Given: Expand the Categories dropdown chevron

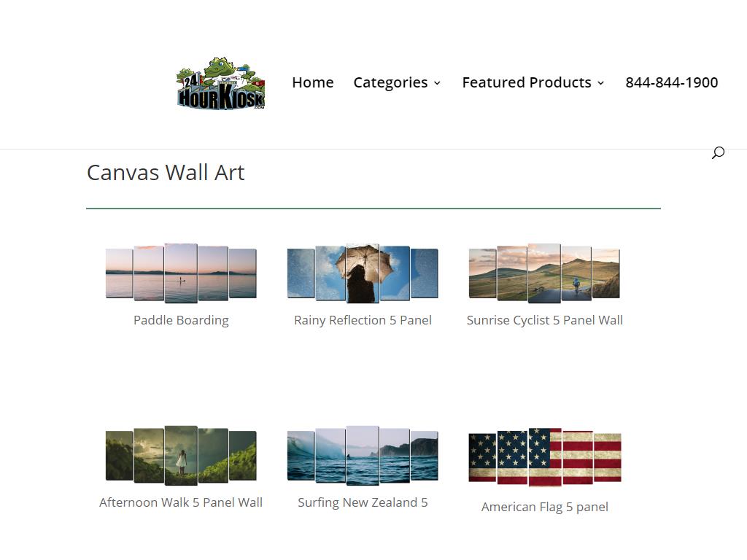Looking at the screenshot, I should (438, 83).
